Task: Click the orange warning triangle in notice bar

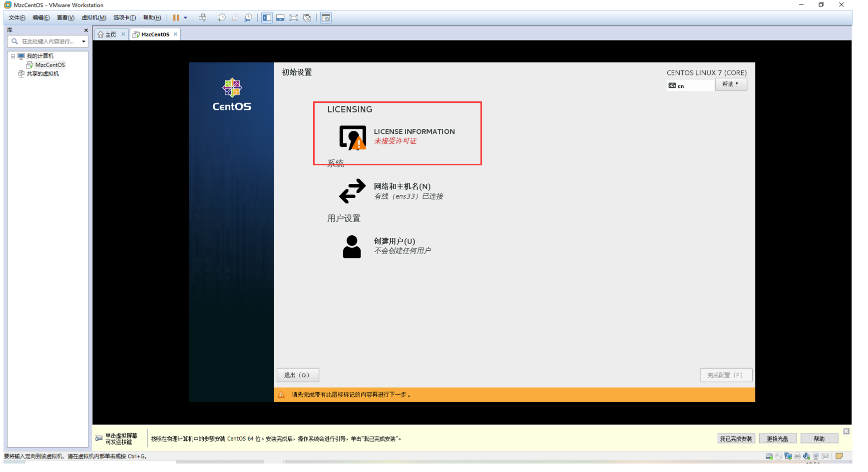Action: tap(281, 395)
